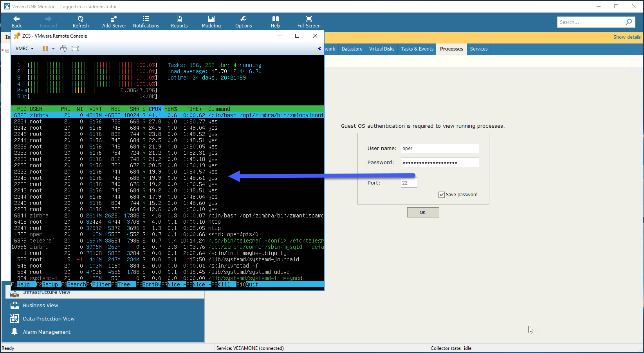The width and height of the screenshot is (644, 353).
Task: Expand the power options arrow beside pause
Action: tap(53, 49)
